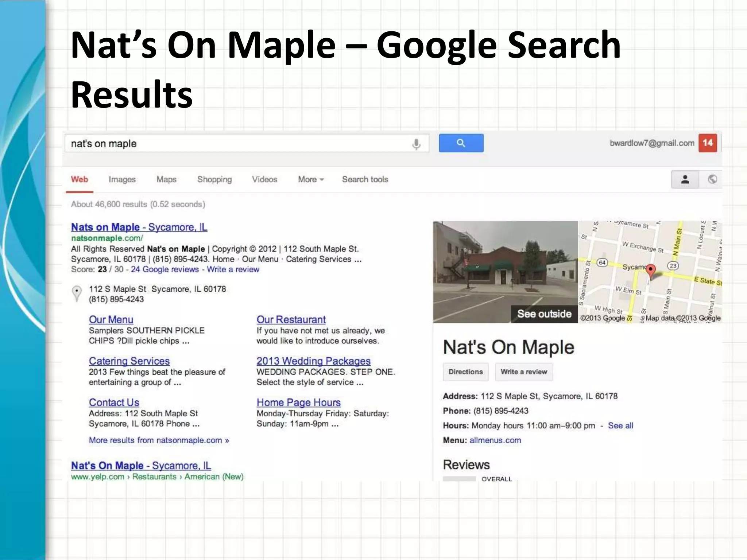This screenshot has height=560, width=747.
Task: Click the red location marker on map
Action: [651, 272]
